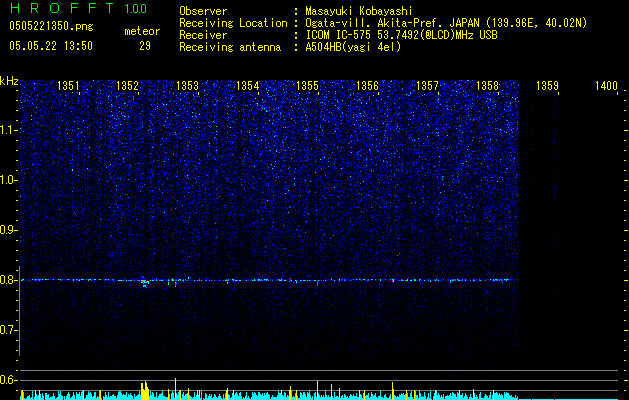Screen dimensions: 629x400
Task: Click the 0.7 kHz axis label
Action: (x=8, y=330)
